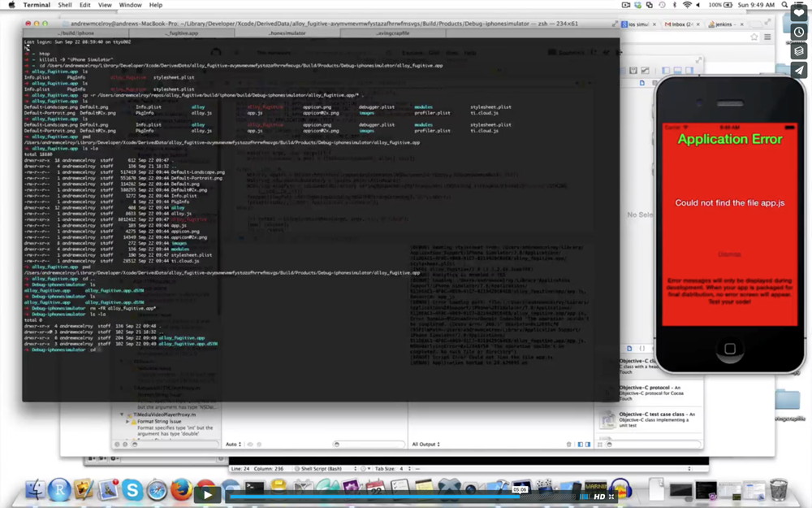Screen dimensions: 812x508
Task: Open Skype from the Dock
Action: click(132, 489)
